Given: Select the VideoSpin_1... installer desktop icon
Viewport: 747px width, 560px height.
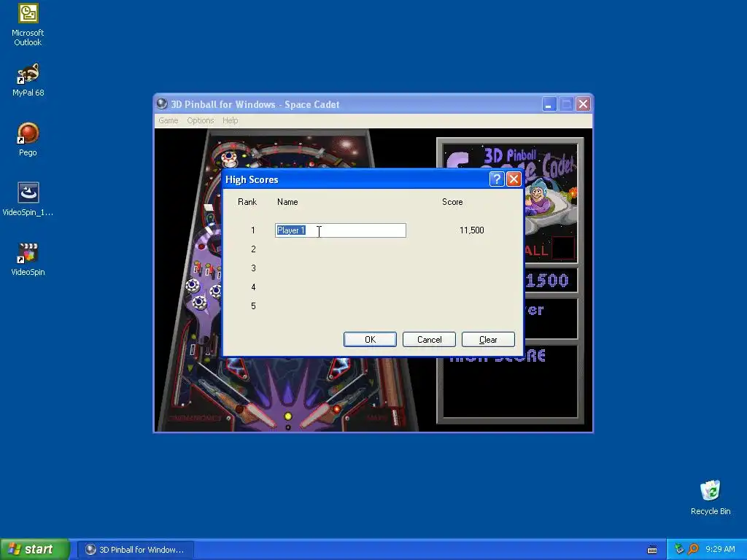Looking at the screenshot, I should [x=28, y=200].
